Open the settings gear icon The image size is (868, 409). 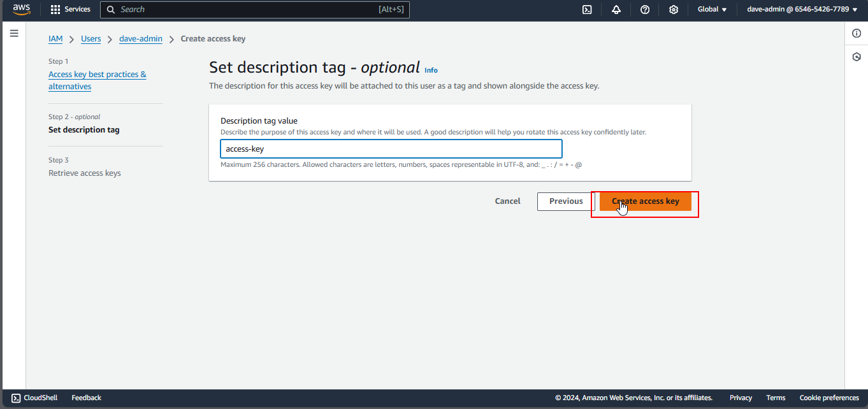[674, 10]
